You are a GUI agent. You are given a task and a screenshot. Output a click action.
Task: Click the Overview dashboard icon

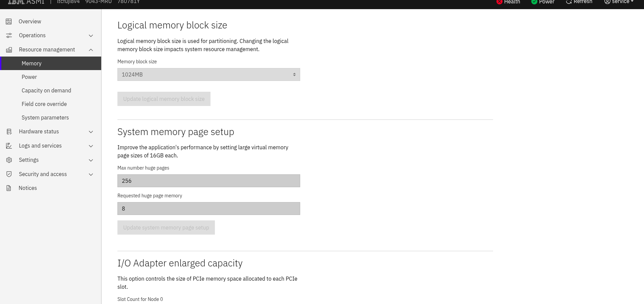coord(9,22)
